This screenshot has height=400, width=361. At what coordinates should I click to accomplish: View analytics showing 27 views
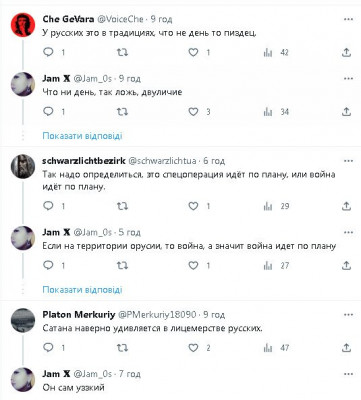pyautogui.click(x=276, y=265)
